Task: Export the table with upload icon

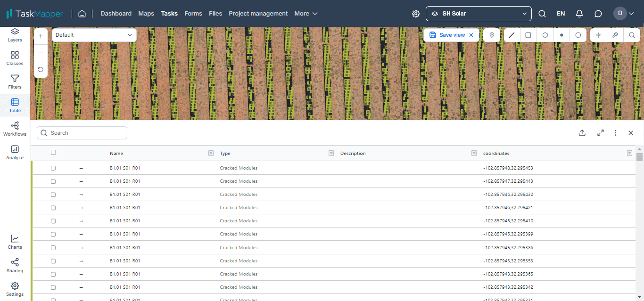Action: click(x=582, y=133)
